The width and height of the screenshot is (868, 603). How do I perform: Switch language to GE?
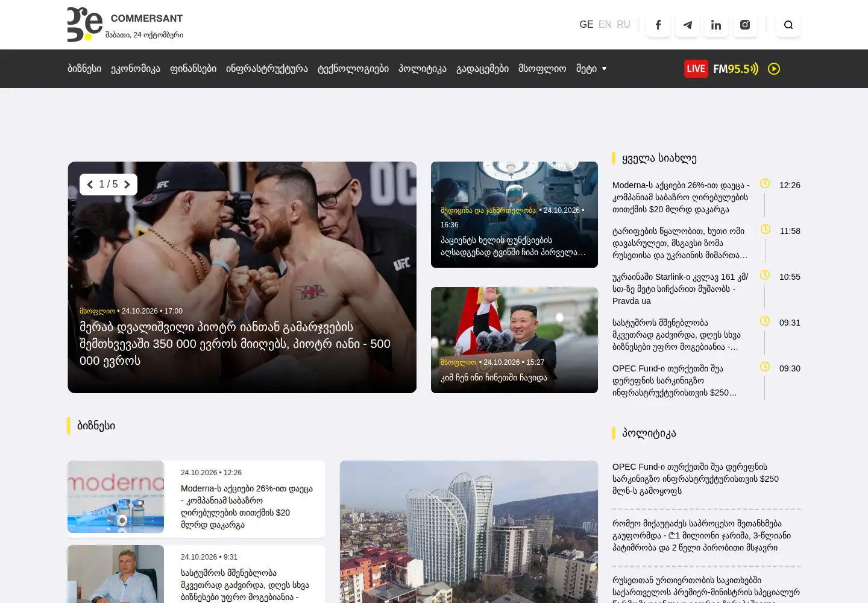pyautogui.click(x=587, y=25)
